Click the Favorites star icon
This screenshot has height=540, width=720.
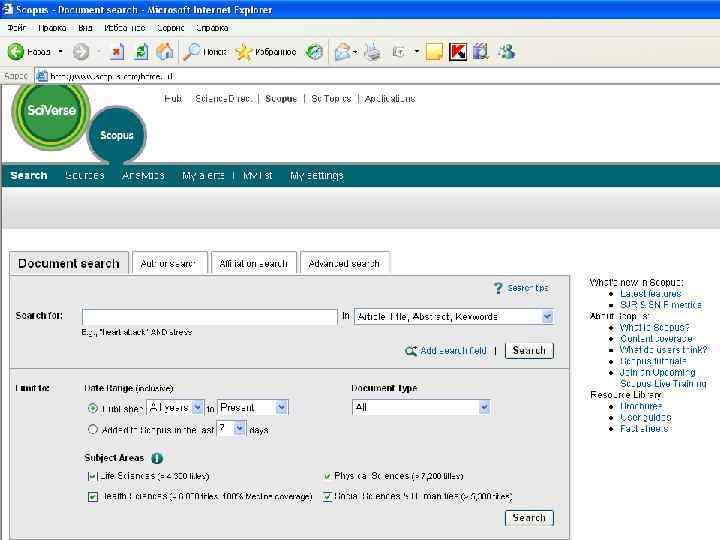pyautogui.click(x=243, y=52)
